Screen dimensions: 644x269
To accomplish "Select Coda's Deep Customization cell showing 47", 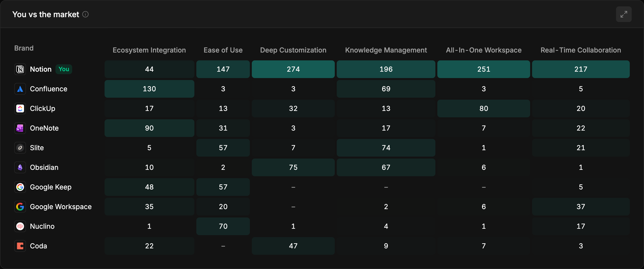I will [293, 246].
